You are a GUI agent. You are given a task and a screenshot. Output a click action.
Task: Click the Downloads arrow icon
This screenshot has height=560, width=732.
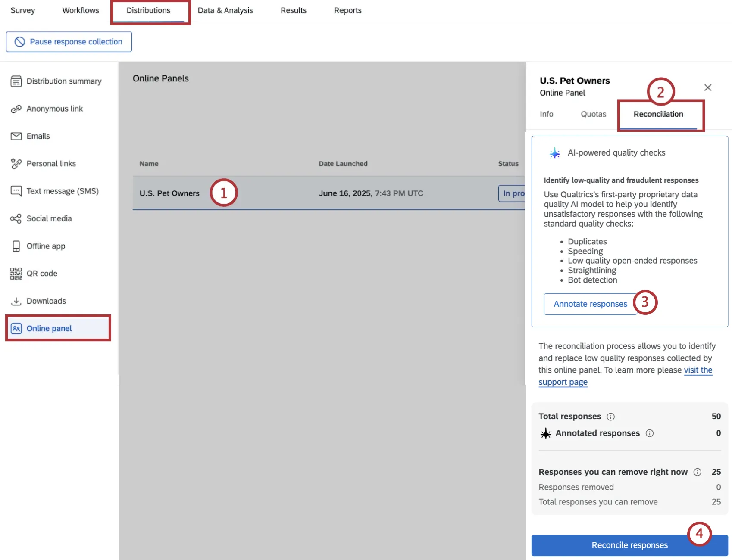tap(16, 301)
